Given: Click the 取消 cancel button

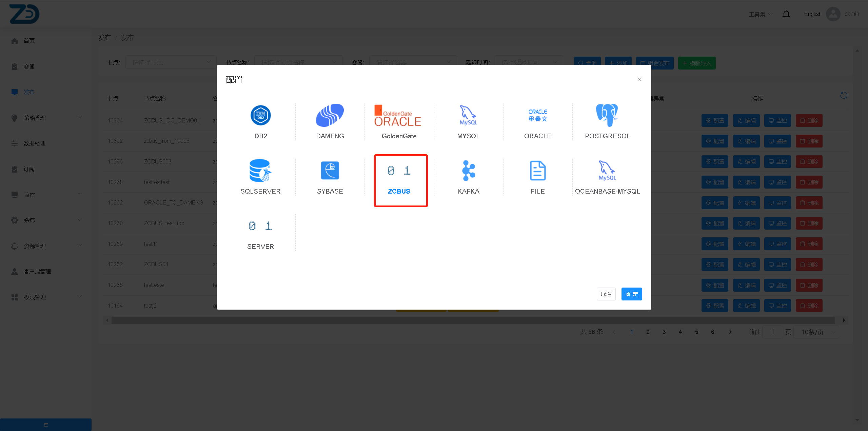Looking at the screenshot, I should point(606,294).
